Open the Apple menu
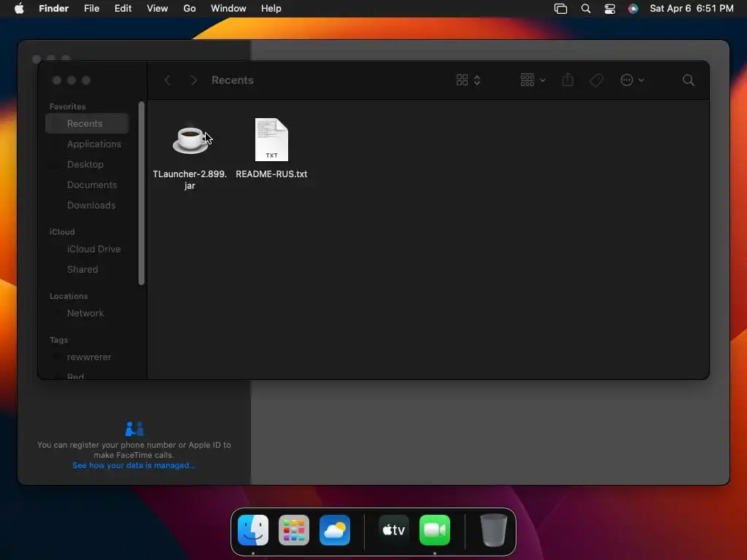Image resolution: width=747 pixels, height=560 pixels. click(19, 9)
